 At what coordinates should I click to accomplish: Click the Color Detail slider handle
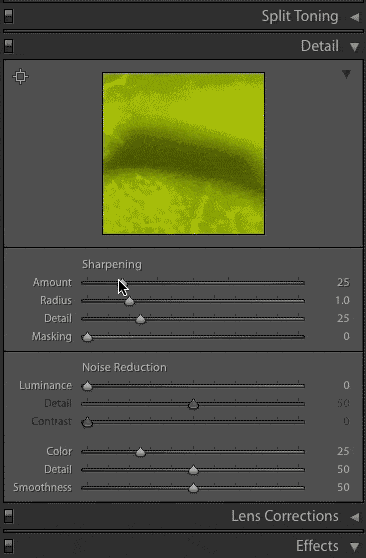coord(193,470)
